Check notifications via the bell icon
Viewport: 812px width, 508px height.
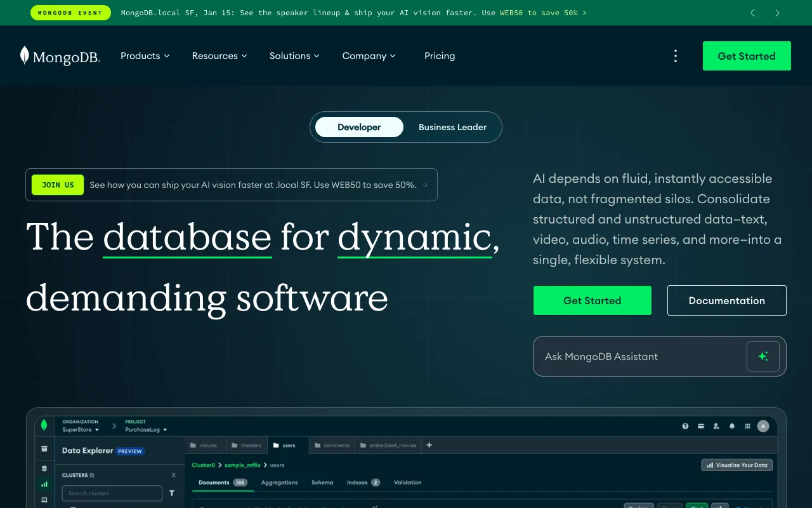pyautogui.click(x=731, y=426)
